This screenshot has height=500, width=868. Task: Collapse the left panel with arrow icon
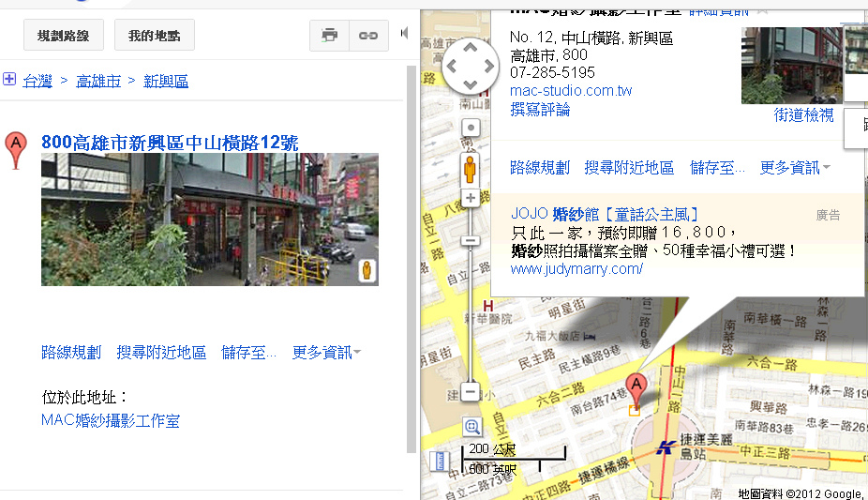pyautogui.click(x=405, y=33)
